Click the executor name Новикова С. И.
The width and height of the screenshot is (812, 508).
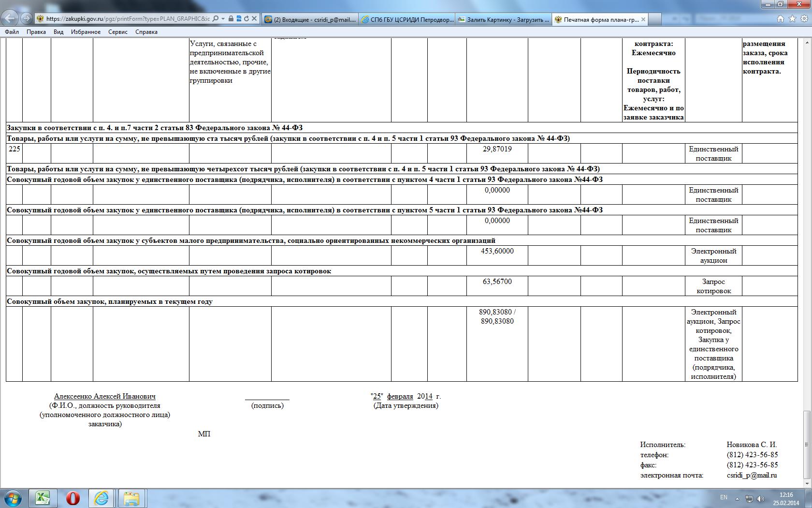752,445
